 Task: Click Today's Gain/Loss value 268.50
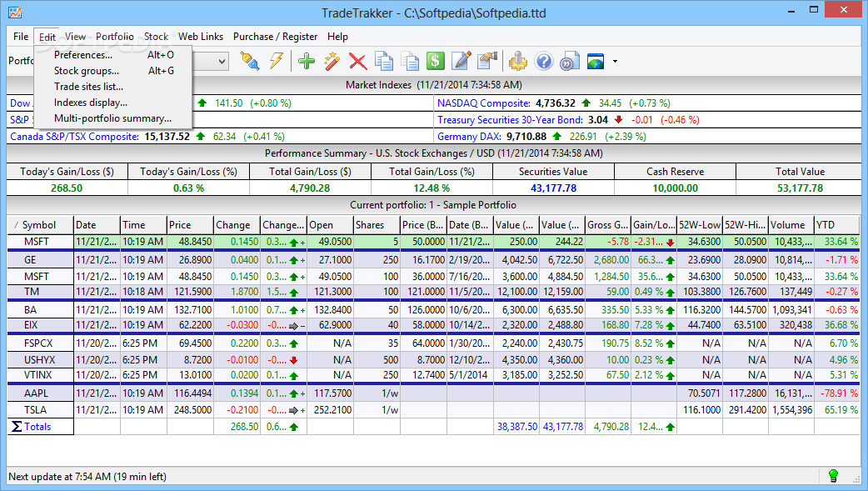click(67, 188)
